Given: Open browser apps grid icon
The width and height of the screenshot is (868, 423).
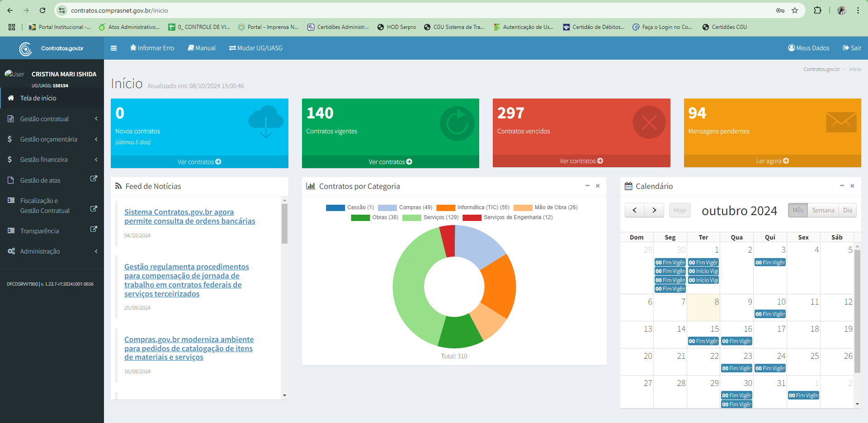Looking at the screenshot, I should coord(12,27).
